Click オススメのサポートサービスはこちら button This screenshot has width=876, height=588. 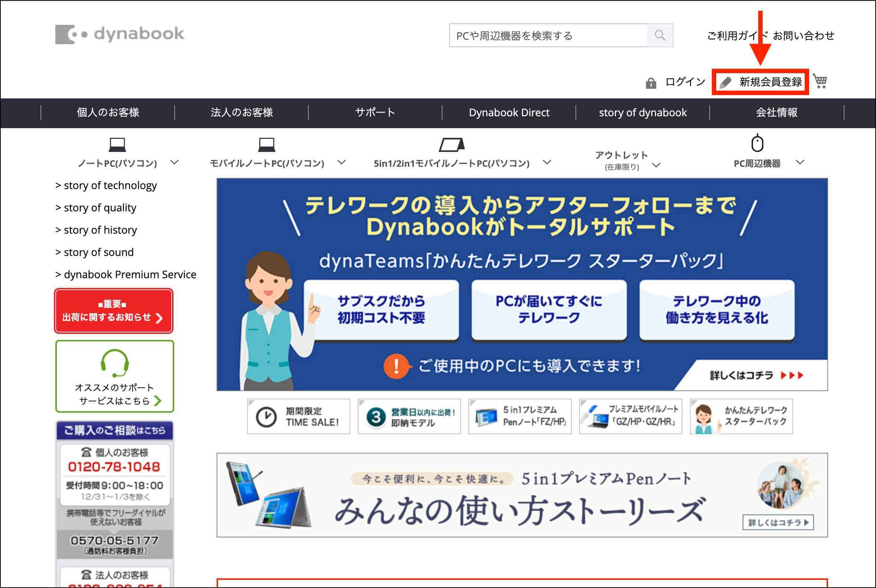[x=115, y=376]
